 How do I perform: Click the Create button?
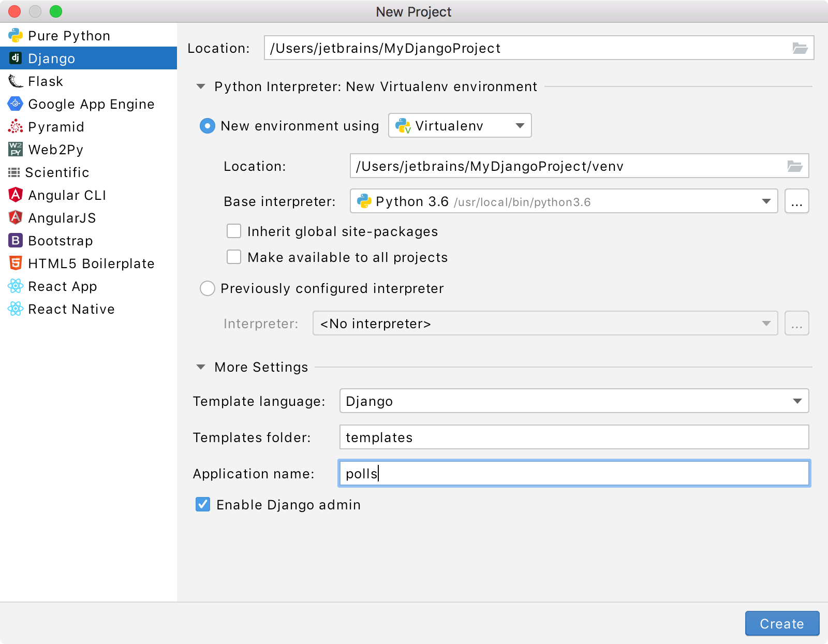[781, 623]
